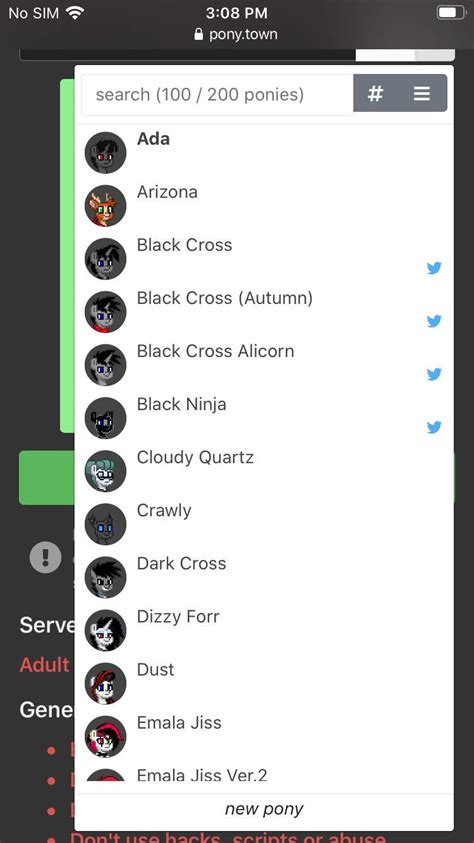Click the search ponies input field
Image resolution: width=474 pixels, height=843 pixels.
(x=218, y=95)
